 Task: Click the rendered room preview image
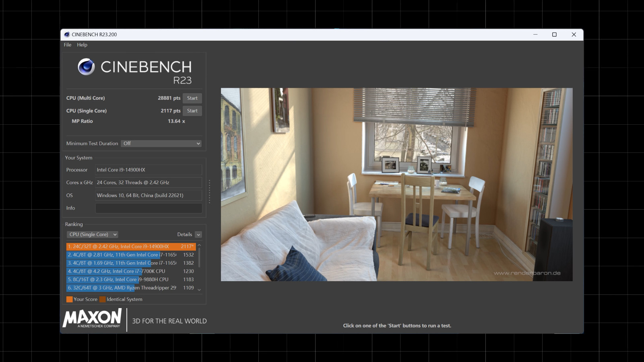tap(396, 185)
